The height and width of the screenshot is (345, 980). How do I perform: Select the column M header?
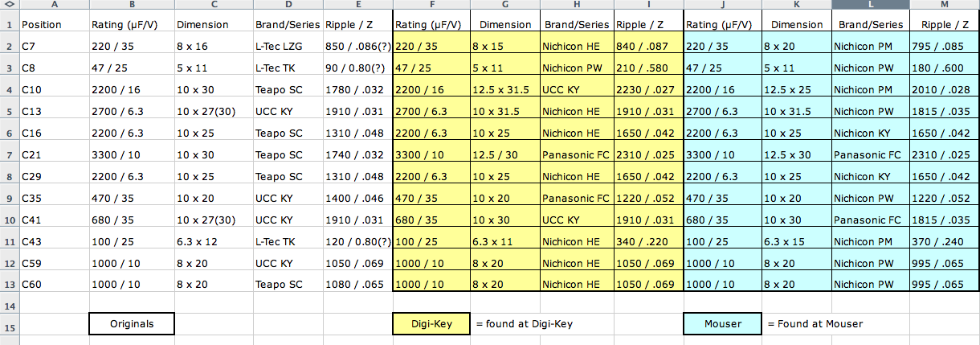coord(944,5)
